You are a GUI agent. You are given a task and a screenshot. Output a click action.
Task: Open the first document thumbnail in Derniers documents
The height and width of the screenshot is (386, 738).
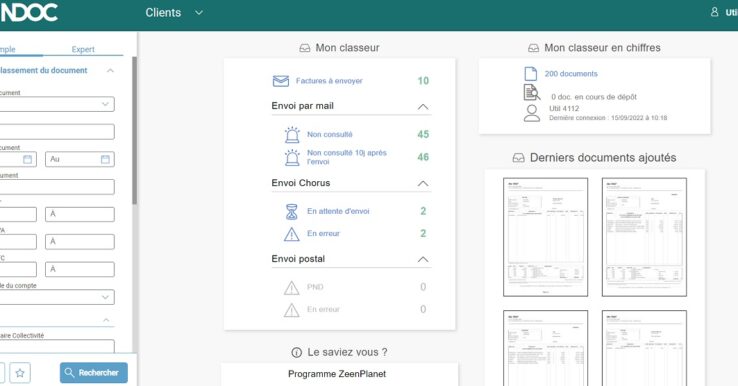pyautogui.click(x=545, y=237)
